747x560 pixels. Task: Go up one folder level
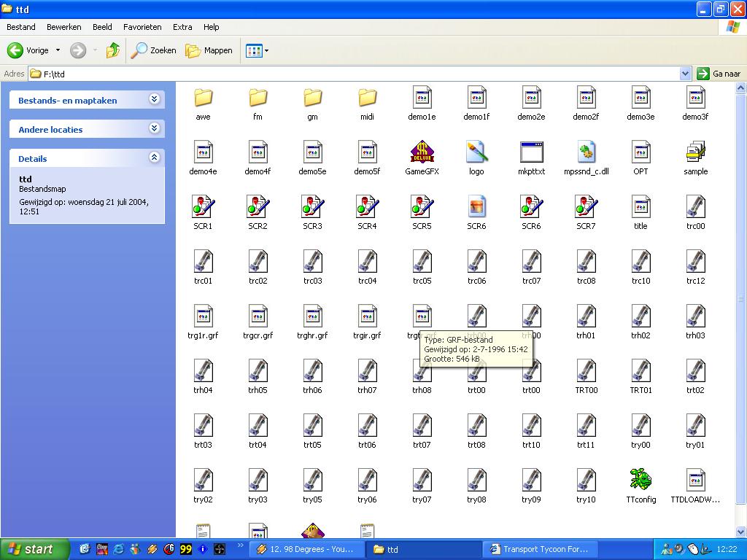pyautogui.click(x=113, y=50)
